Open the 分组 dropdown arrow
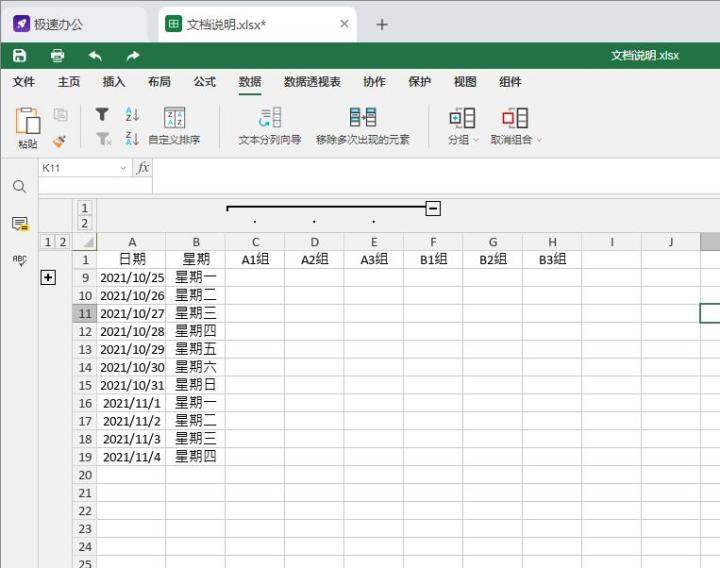This screenshot has width=720, height=568. [476, 140]
